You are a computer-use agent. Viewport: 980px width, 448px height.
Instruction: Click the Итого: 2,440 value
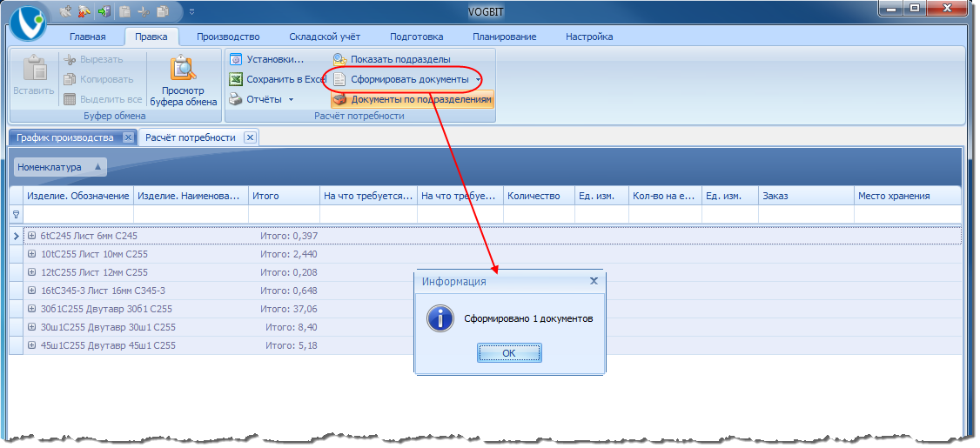[289, 254]
